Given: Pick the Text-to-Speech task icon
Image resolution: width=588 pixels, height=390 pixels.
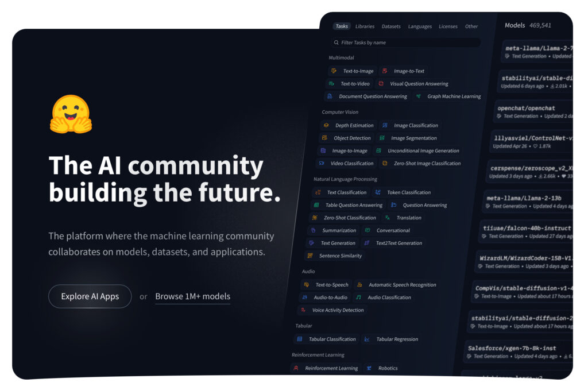Looking at the screenshot, I should coord(307,285).
